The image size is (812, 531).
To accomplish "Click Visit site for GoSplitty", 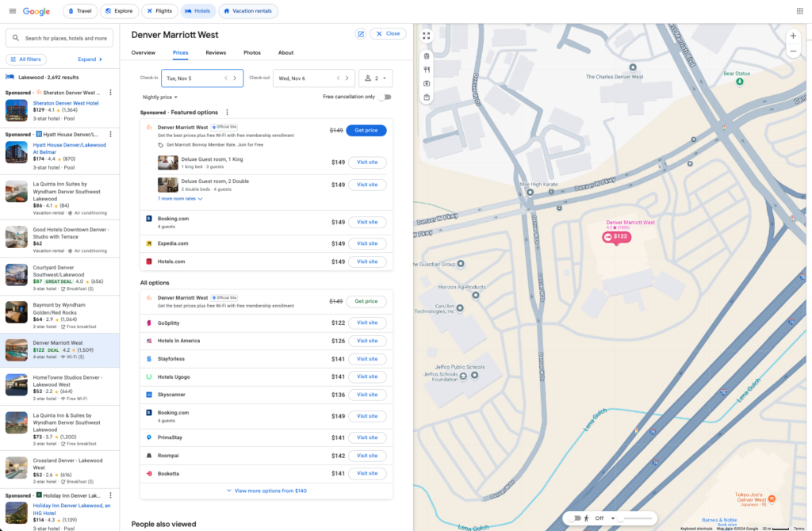I will (x=367, y=323).
